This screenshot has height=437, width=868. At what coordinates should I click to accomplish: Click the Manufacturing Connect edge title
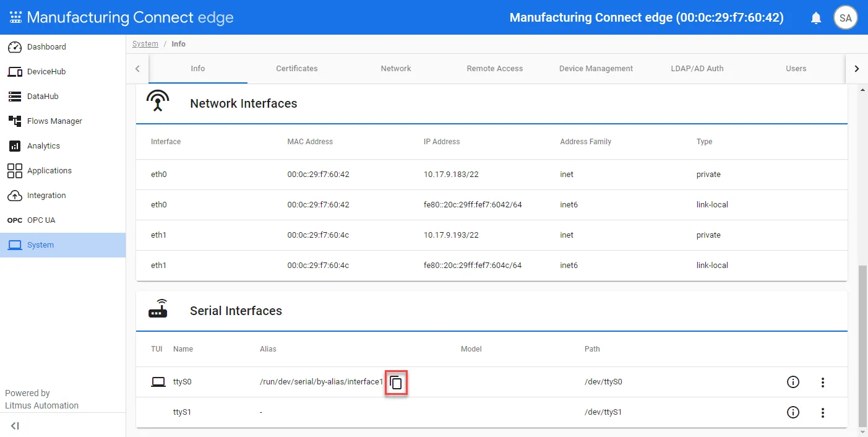(x=131, y=17)
